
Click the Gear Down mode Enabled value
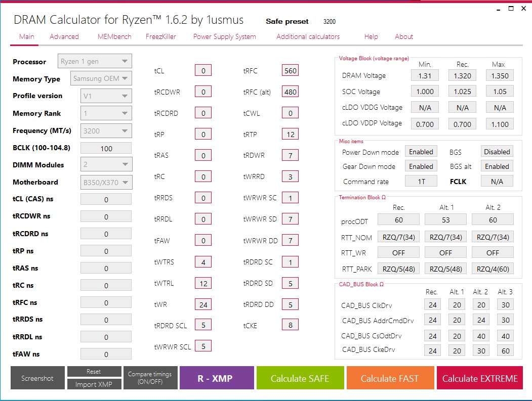(x=421, y=166)
